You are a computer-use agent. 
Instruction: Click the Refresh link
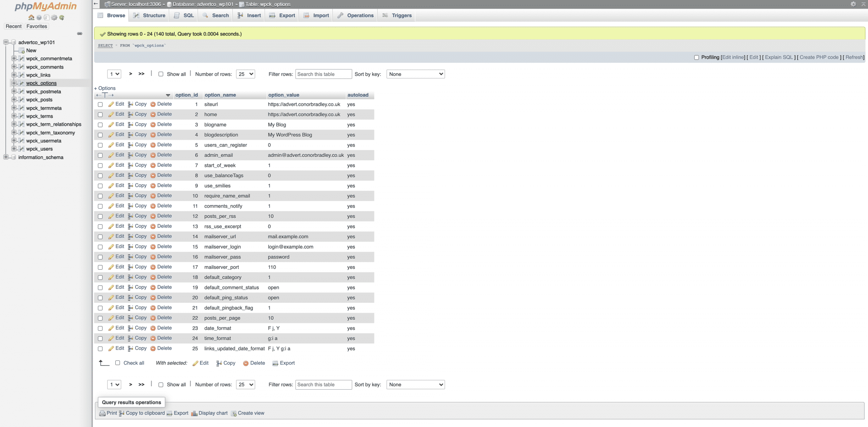[854, 57]
